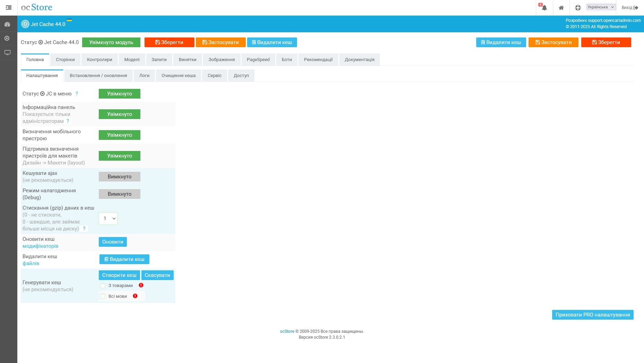Open the dashboard icon in sidebar

(7, 24)
